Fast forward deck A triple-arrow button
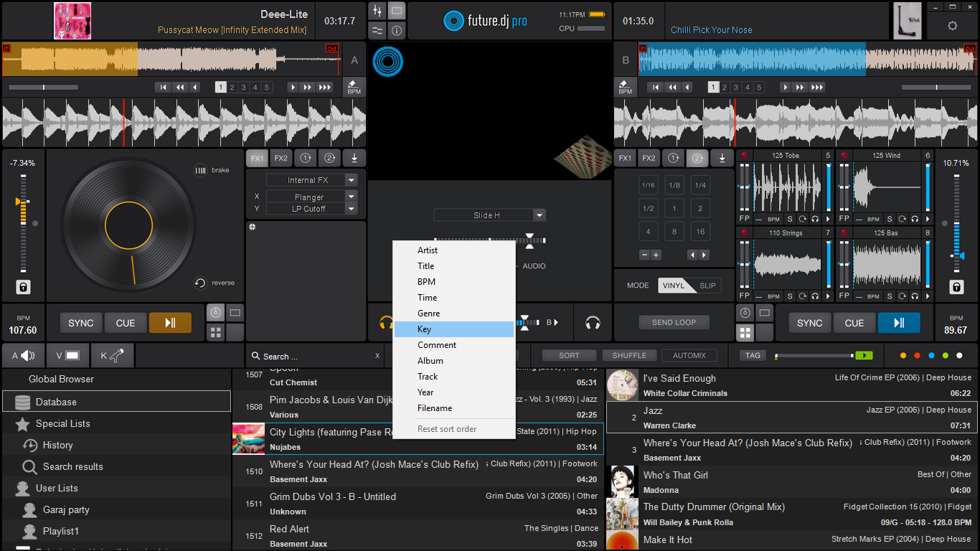This screenshot has width=980, height=551. click(325, 88)
